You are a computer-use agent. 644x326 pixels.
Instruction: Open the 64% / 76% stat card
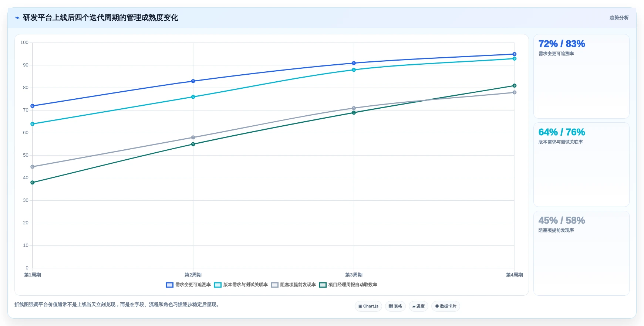tap(581, 165)
